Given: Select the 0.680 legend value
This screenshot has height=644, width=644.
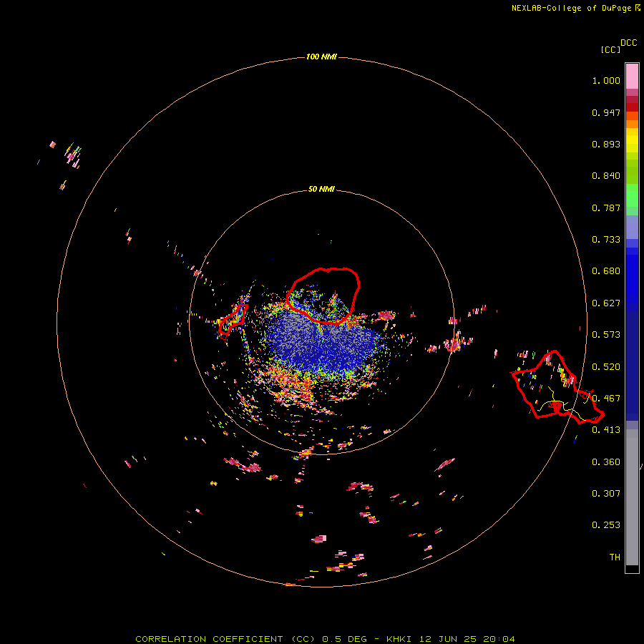Looking at the screenshot, I should click(606, 271).
